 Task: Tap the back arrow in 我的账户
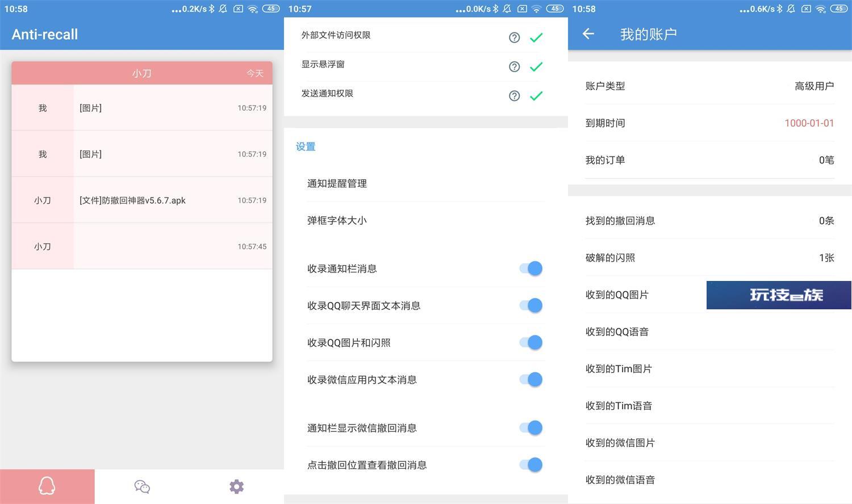(x=588, y=34)
